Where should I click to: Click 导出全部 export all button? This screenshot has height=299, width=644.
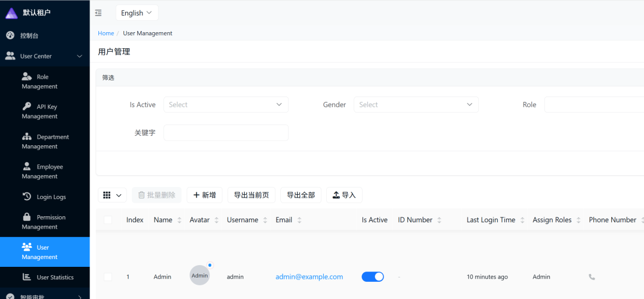[301, 195]
